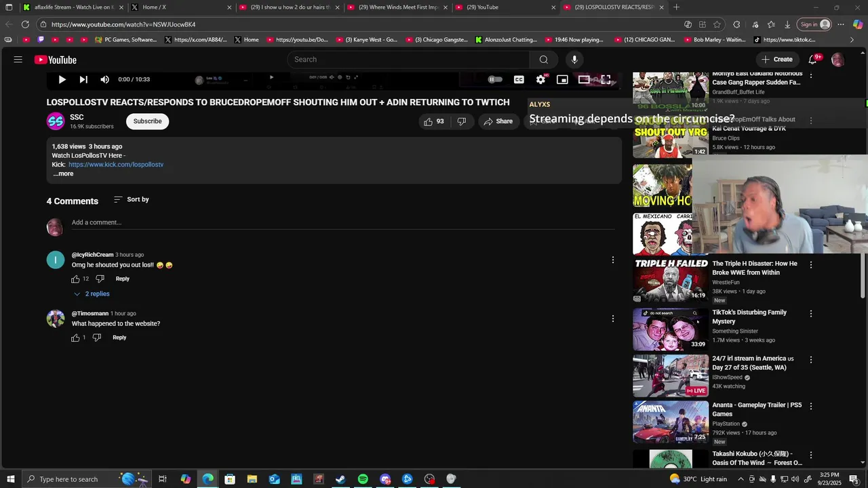This screenshot has width=868, height=488.
Task: Expand the description with ...more
Action: click(63, 174)
